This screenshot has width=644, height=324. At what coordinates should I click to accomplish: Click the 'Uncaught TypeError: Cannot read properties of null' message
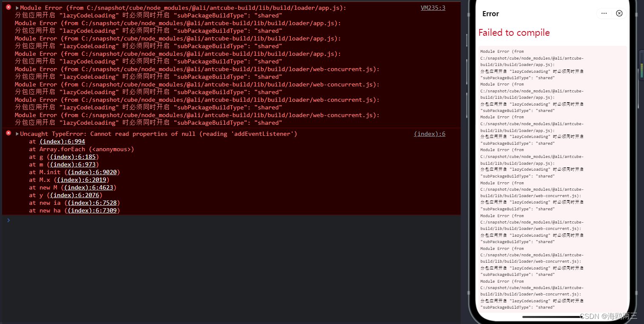pos(159,134)
